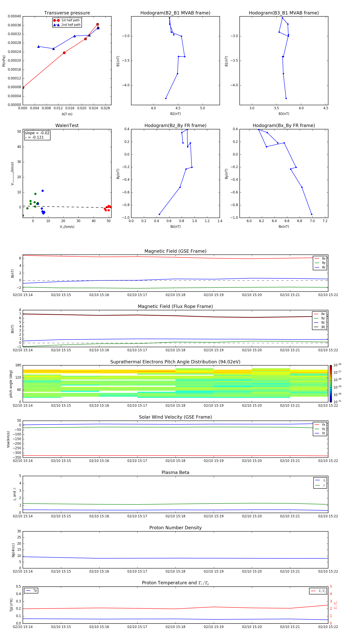This screenshot has height=644, width=351.
Task: Select the Suprathermal Electrons Pitch Angle Distribution title
Action: pos(175,362)
